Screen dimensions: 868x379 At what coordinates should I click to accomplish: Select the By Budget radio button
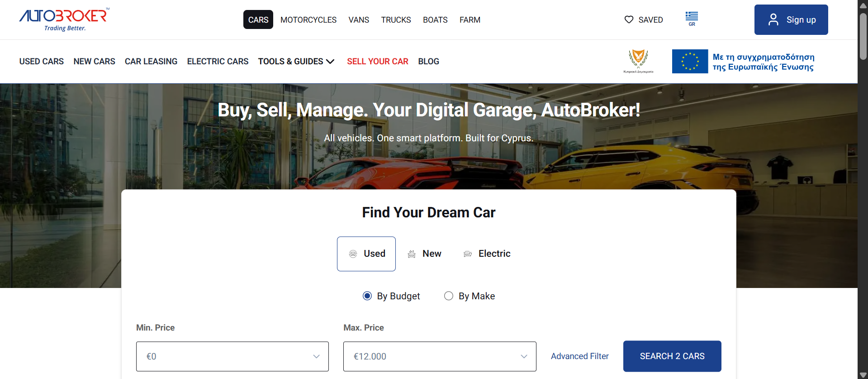coord(367,296)
